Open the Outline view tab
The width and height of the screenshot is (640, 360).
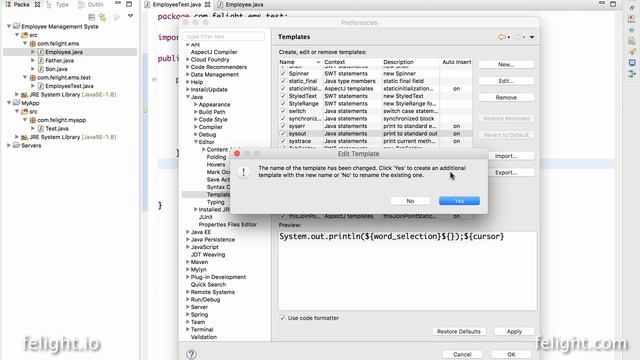coord(91,4)
